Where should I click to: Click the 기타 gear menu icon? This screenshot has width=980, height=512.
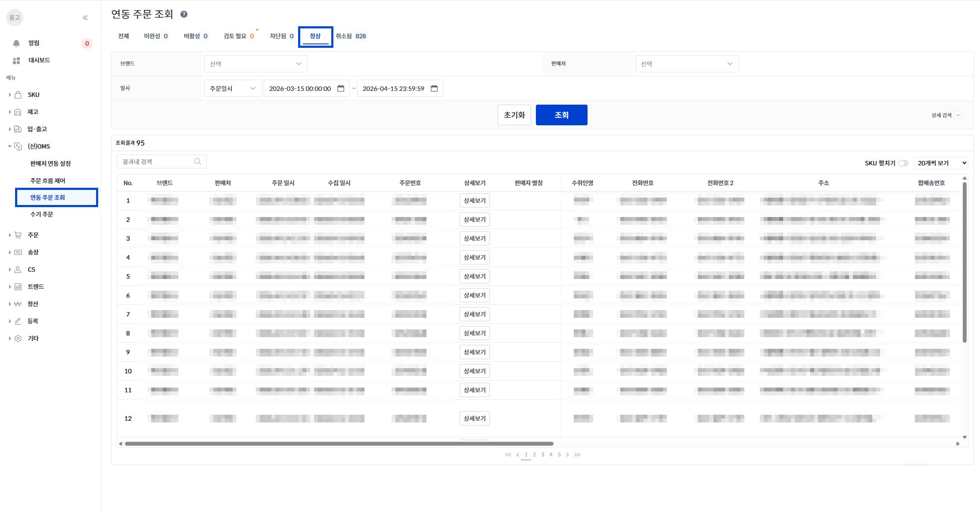point(18,338)
